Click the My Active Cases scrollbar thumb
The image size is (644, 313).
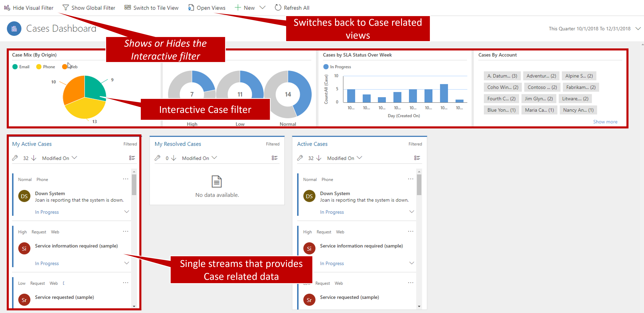click(134, 185)
